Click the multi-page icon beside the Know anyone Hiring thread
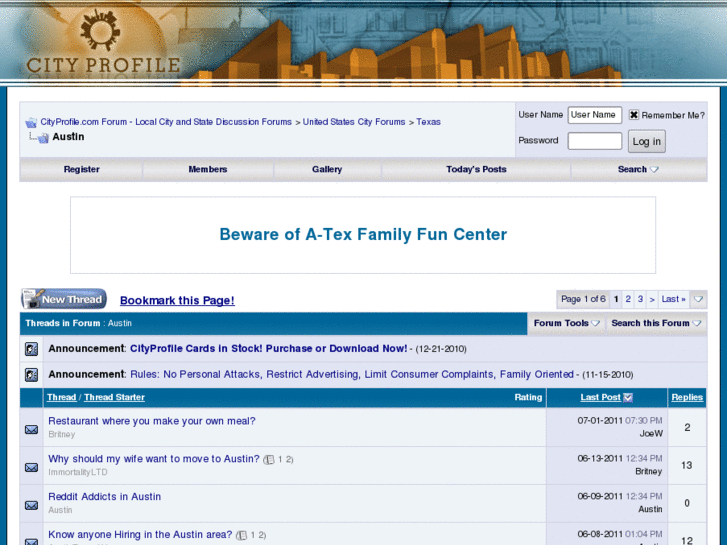The image size is (727, 545). (x=242, y=535)
